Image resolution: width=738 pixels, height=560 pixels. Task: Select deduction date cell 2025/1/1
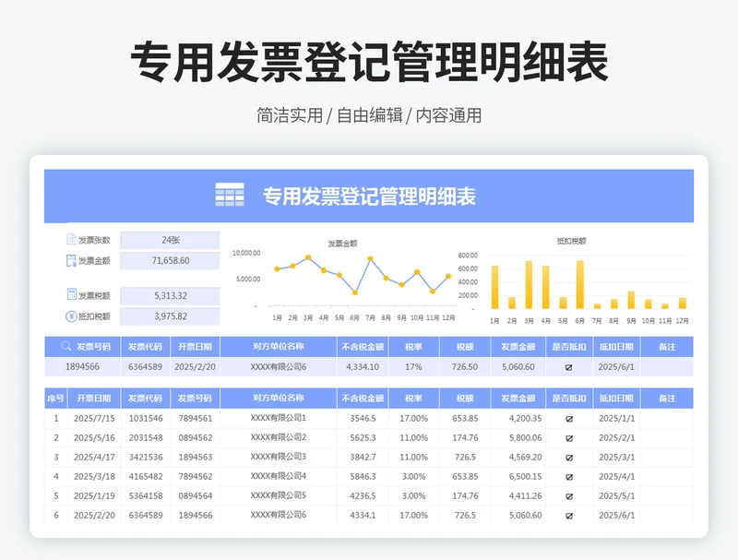(x=616, y=418)
